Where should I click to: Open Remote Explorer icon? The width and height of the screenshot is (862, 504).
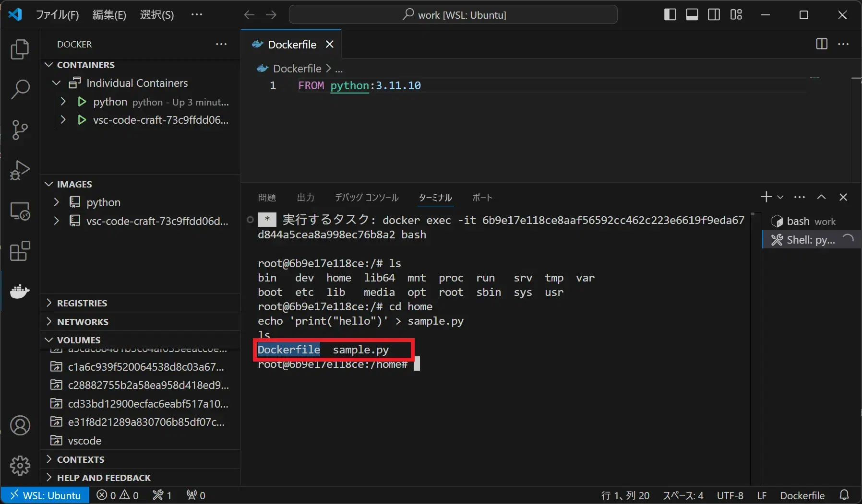[20, 211]
